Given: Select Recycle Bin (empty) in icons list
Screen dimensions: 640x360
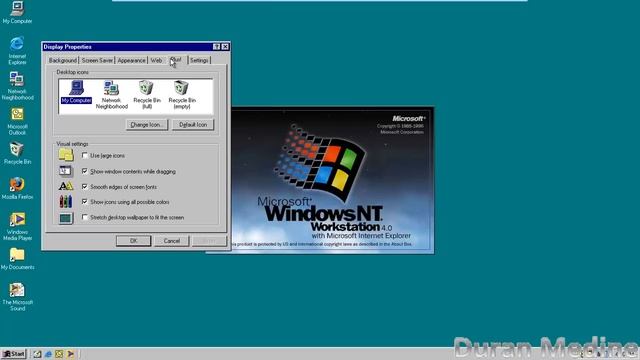Looking at the screenshot, I should (182, 95).
